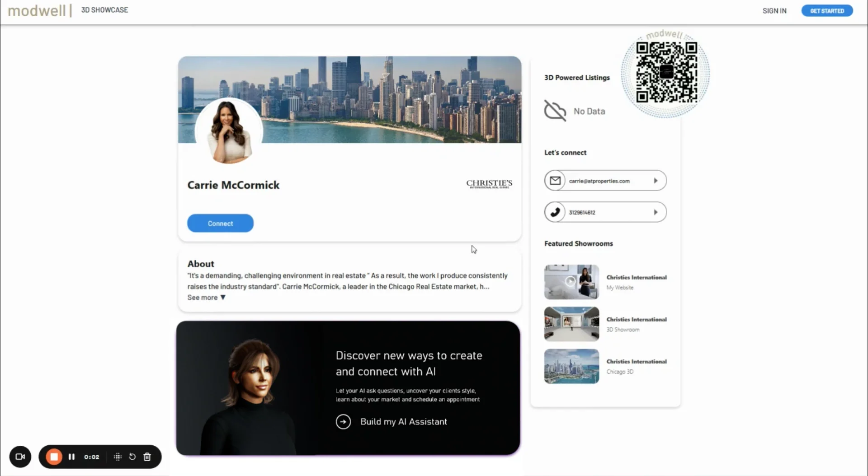Click the Discover new ways headline

(409, 364)
